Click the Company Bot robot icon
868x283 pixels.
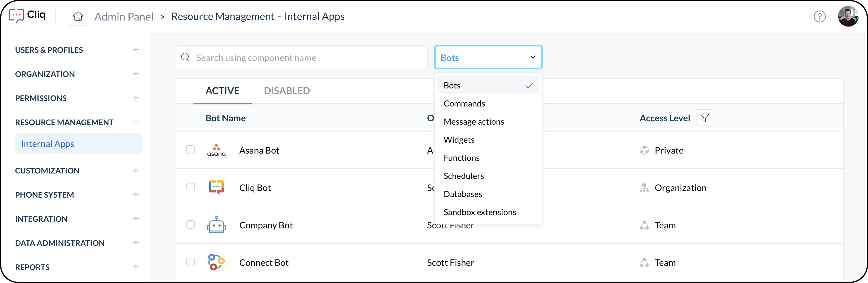(x=216, y=225)
